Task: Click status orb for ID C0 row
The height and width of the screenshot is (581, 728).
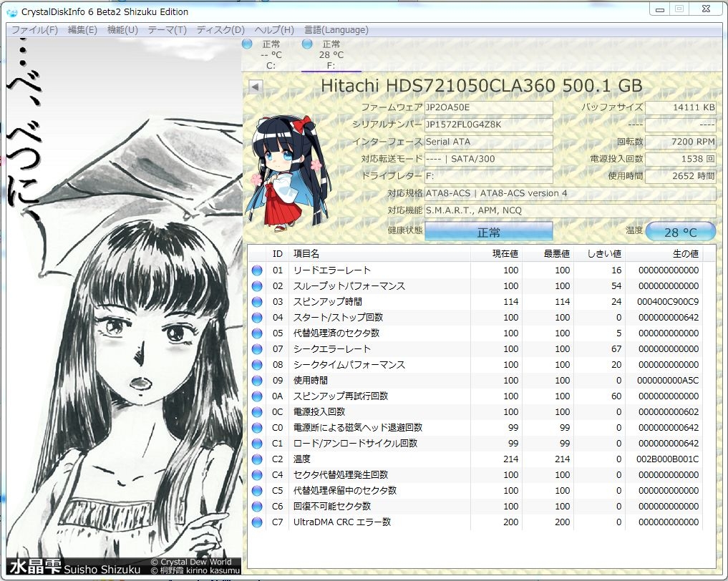Action: 257,428
